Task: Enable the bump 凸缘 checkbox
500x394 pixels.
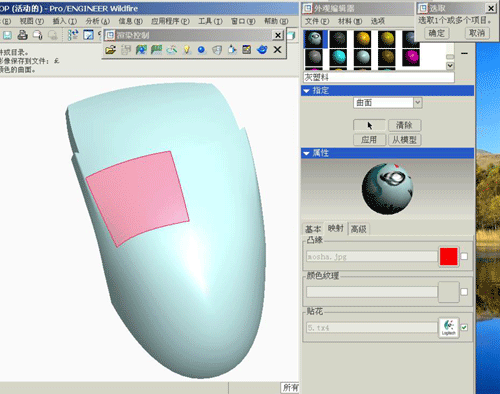Action: pyautogui.click(x=464, y=256)
